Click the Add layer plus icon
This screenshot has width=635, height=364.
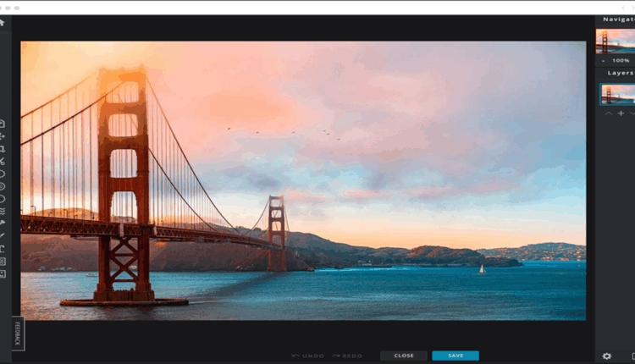point(620,113)
